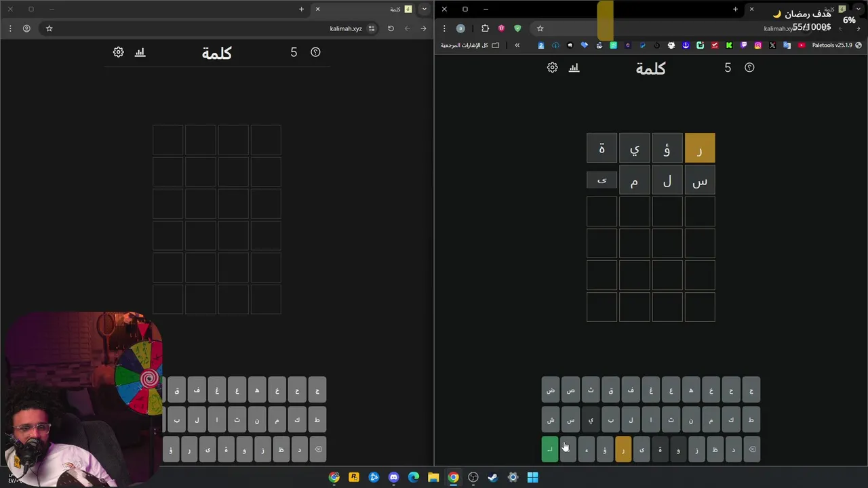Open the pink shield extension in right browser

click(x=501, y=28)
